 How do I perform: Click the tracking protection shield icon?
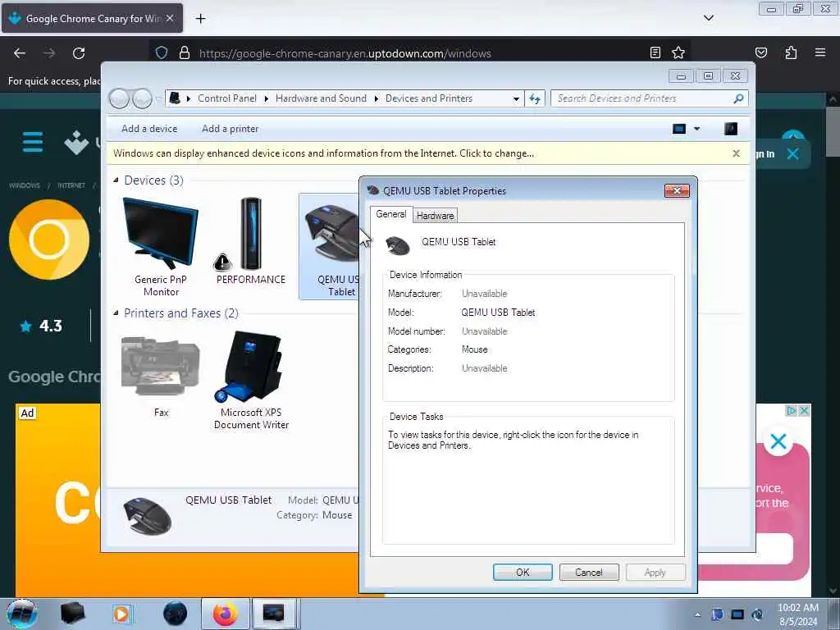click(x=162, y=53)
